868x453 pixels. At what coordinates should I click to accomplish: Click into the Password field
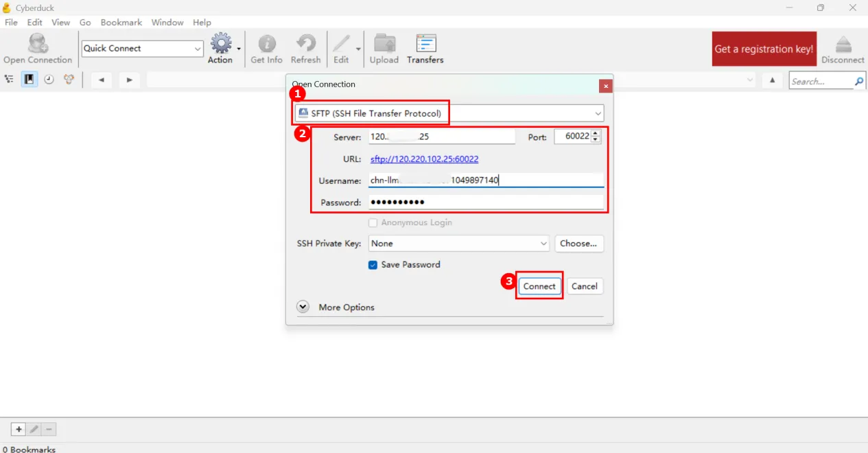pyautogui.click(x=486, y=202)
